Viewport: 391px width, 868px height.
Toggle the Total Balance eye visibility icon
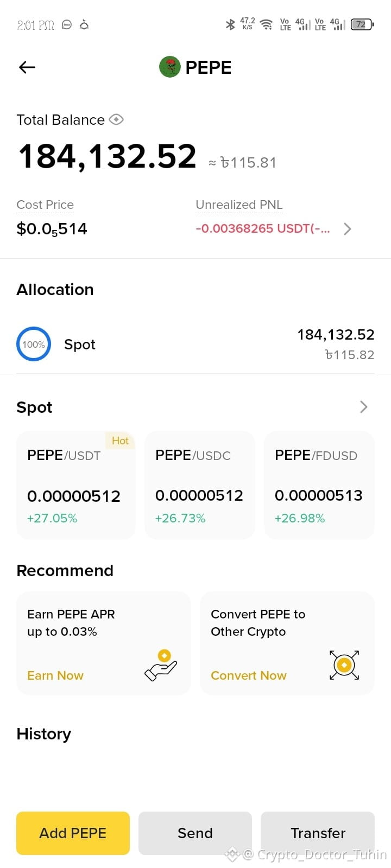[x=116, y=119]
